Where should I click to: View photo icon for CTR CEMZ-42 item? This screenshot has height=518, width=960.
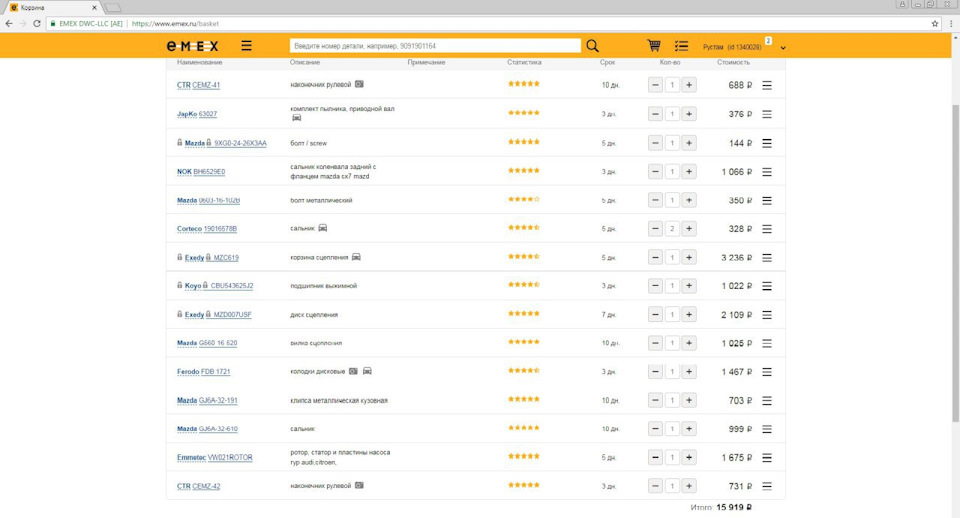click(359, 485)
